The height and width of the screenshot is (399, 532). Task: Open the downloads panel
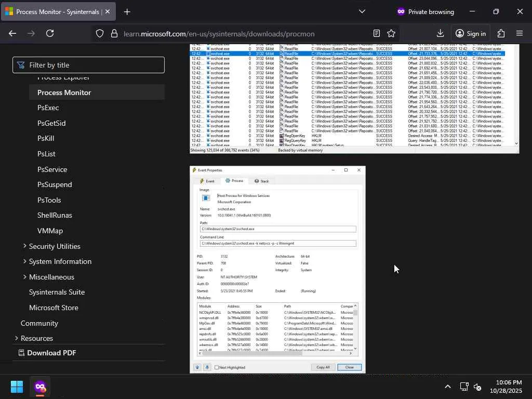440,33
